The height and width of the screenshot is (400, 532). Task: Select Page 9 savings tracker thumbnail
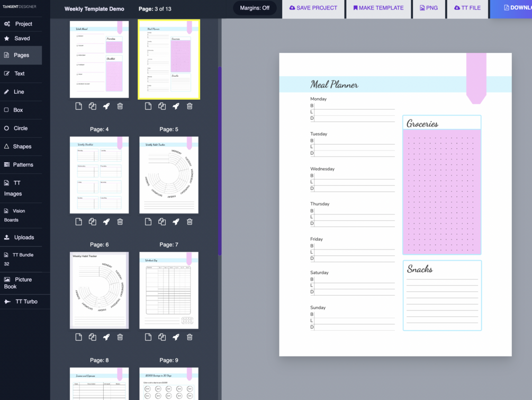click(169, 384)
